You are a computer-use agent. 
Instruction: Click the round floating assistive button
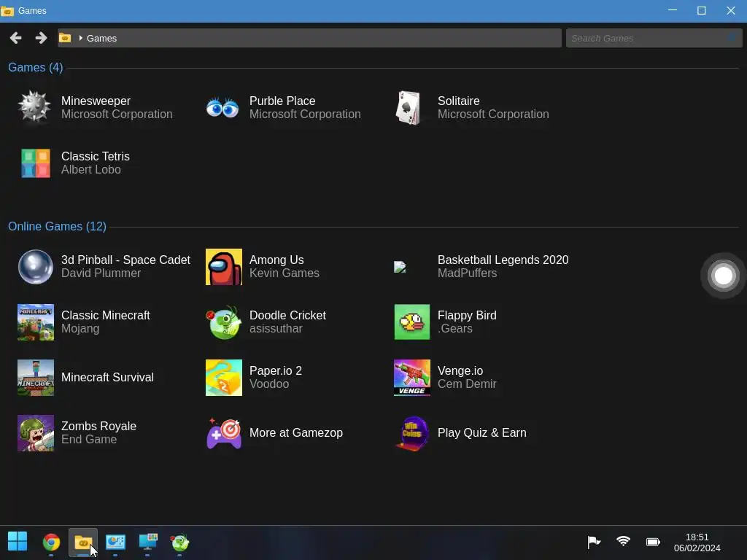point(723,275)
